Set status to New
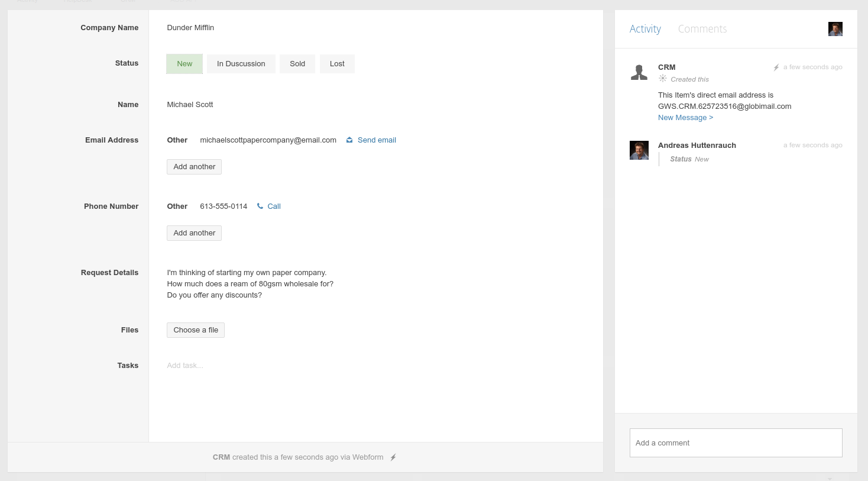The image size is (868, 481). point(184,64)
